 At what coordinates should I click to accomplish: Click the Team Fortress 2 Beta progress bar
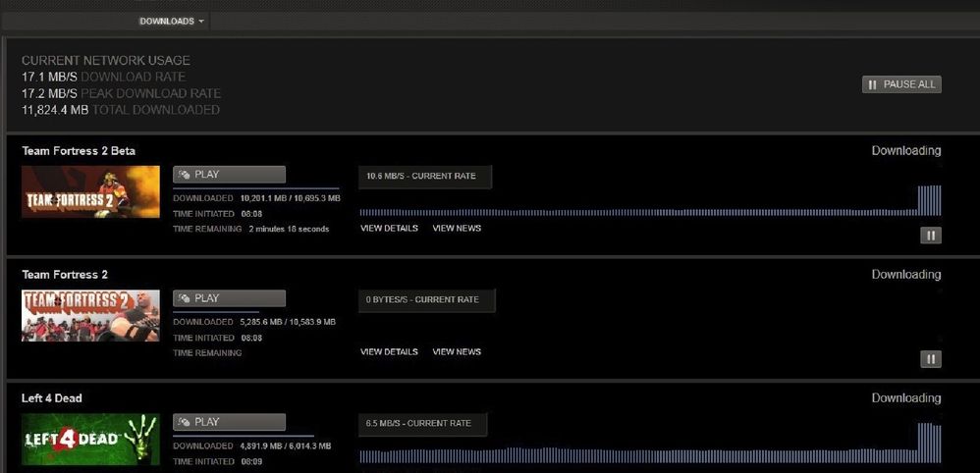pyautogui.click(x=256, y=187)
